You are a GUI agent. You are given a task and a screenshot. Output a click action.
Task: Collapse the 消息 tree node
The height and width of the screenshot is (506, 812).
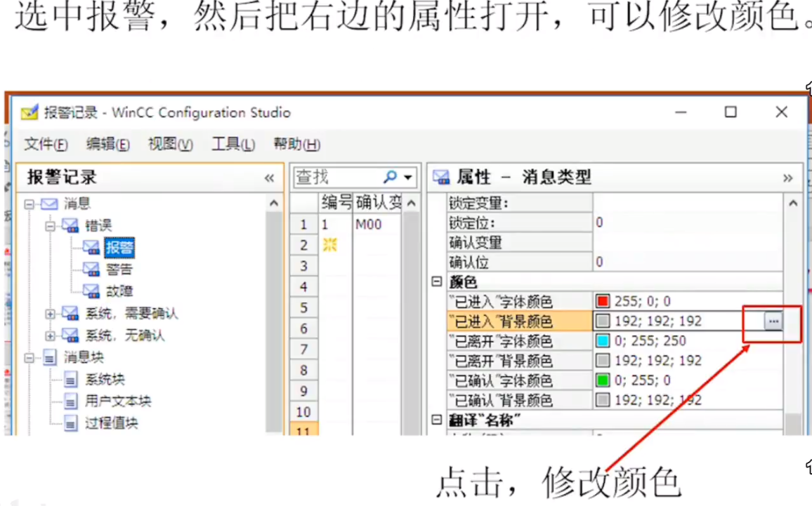[29, 204]
